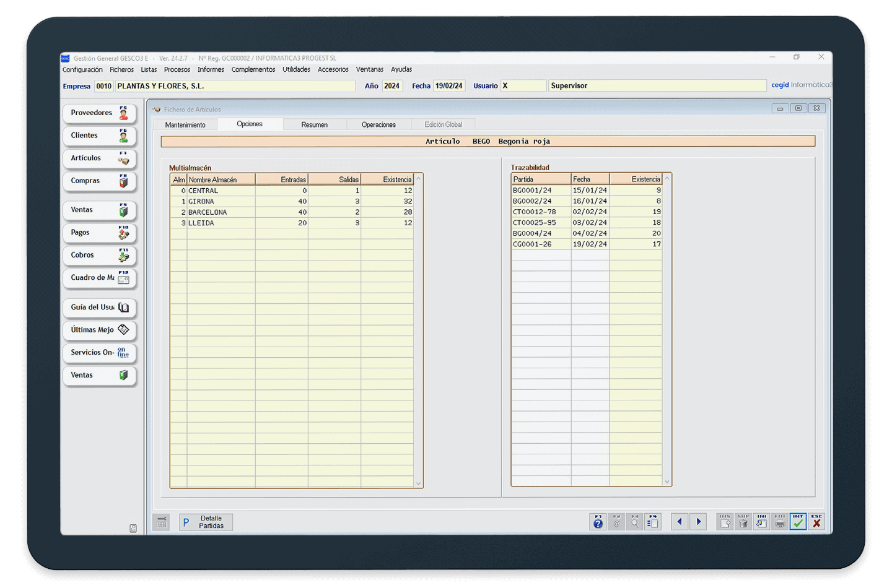Click the FIN printer icon
Screen dimensions: 892x588
tap(780, 522)
